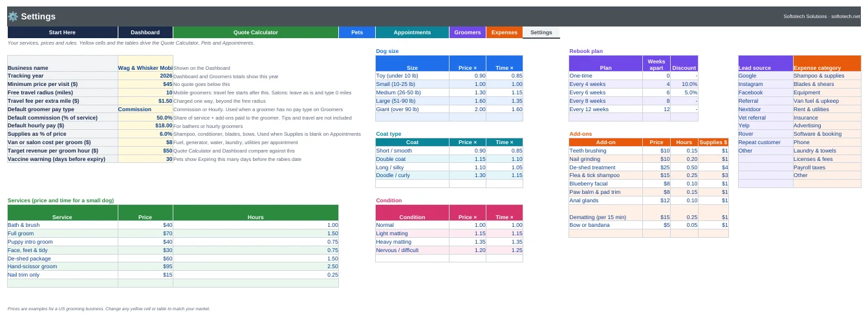Select the Giant (over 90 lb) 2.00 price multiplier
Image resolution: width=868 pixels, height=318 pixels.
pyautogui.click(x=468, y=109)
